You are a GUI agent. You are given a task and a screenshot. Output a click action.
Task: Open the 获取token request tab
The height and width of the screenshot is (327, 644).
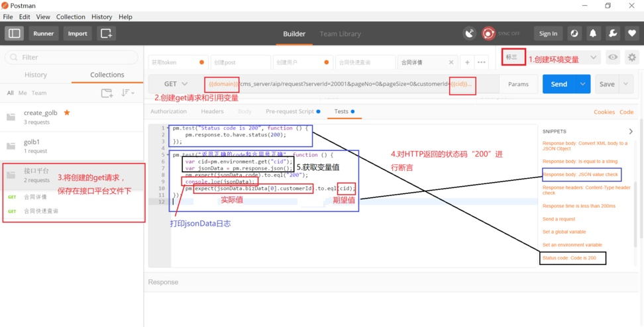coord(178,62)
